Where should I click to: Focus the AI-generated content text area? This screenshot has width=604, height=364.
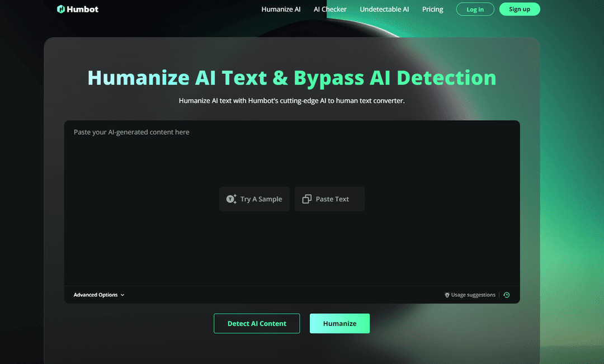pyautogui.click(x=292, y=203)
